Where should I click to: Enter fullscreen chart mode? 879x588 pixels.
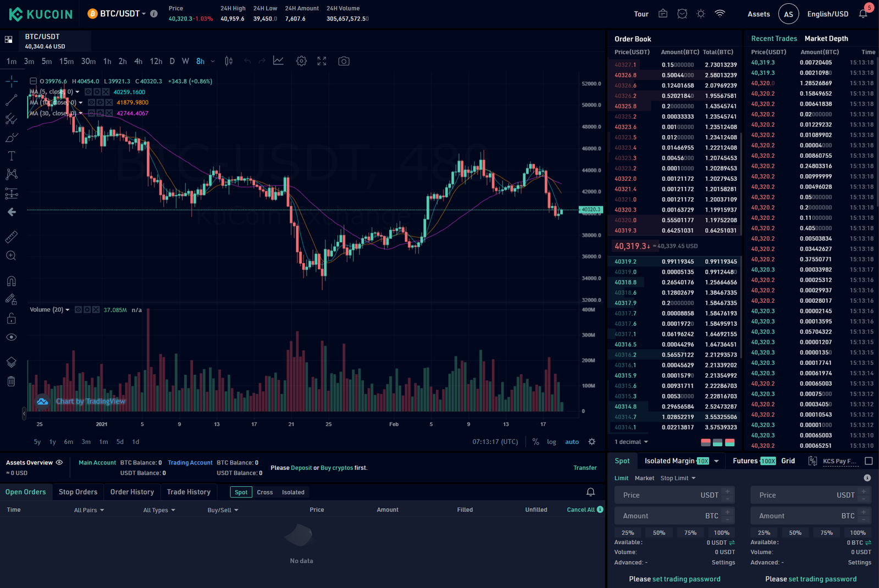click(x=322, y=61)
